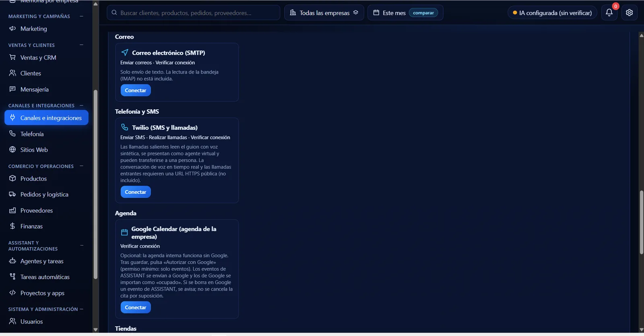Click the Telefonía phone icon in sidebar

point(12,134)
